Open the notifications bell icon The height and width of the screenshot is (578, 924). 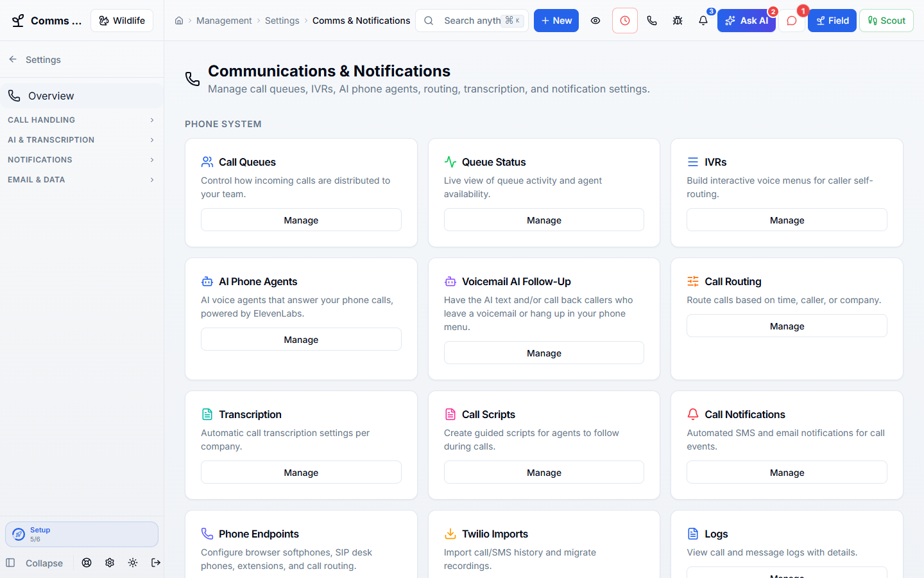point(703,21)
